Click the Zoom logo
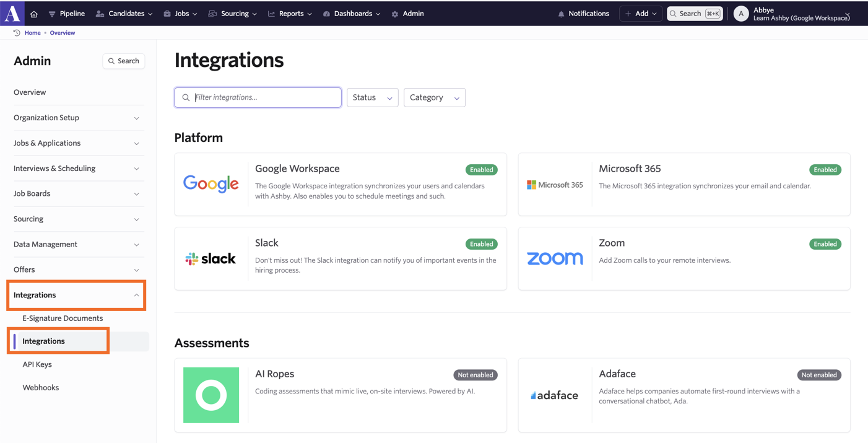This screenshot has width=868, height=443. [x=555, y=259]
